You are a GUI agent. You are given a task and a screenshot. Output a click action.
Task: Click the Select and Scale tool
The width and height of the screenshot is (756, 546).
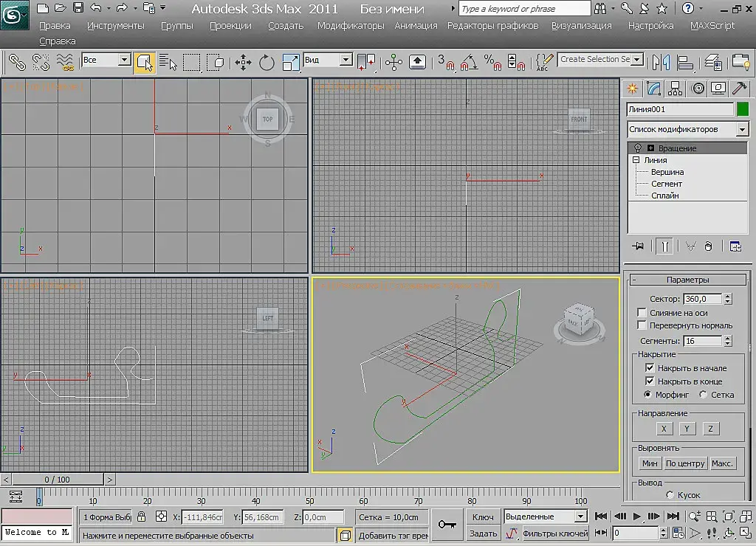(290, 63)
